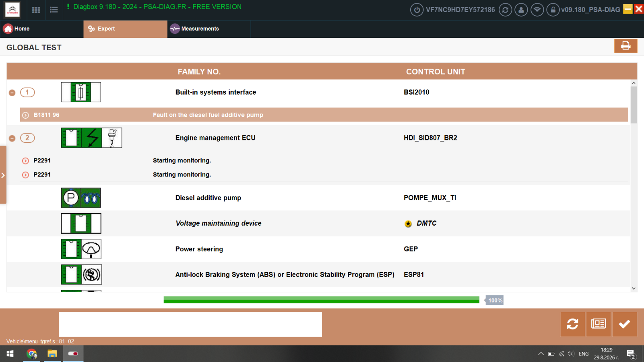Viewport: 644px width, 362px height.
Task: Click the CONTROL UNIT column header
Action: tap(436, 72)
